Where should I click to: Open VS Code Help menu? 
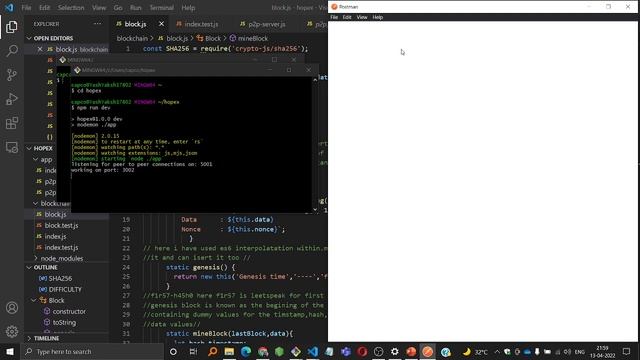pyautogui.click(x=188, y=8)
